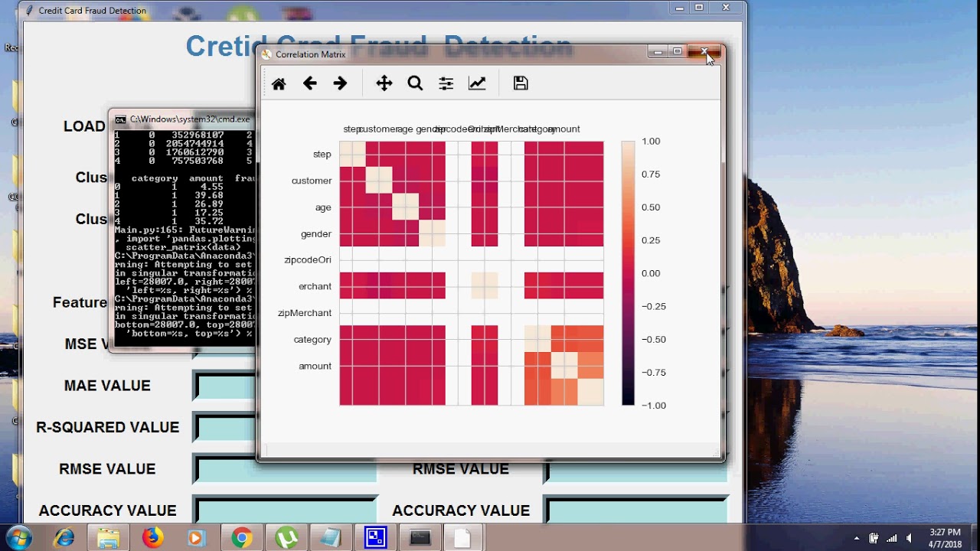This screenshot has width=980, height=551.
Task: Open the Configure subplots sliders icon
Action: pos(446,83)
